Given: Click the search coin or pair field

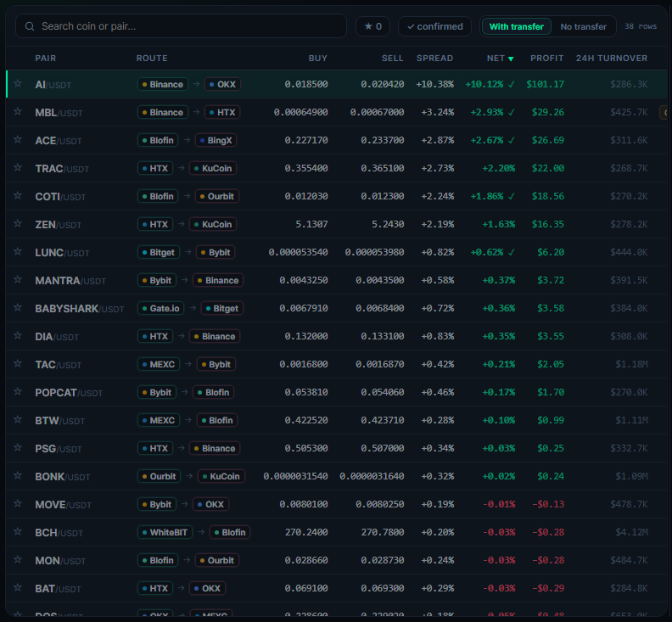Looking at the screenshot, I should click(181, 26).
